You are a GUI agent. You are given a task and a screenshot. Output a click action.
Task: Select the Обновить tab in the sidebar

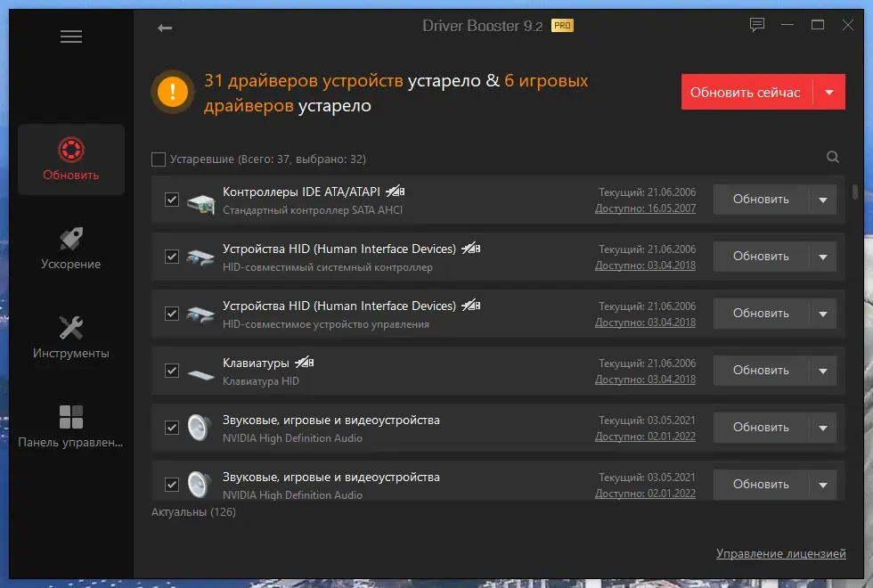tap(71, 159)
